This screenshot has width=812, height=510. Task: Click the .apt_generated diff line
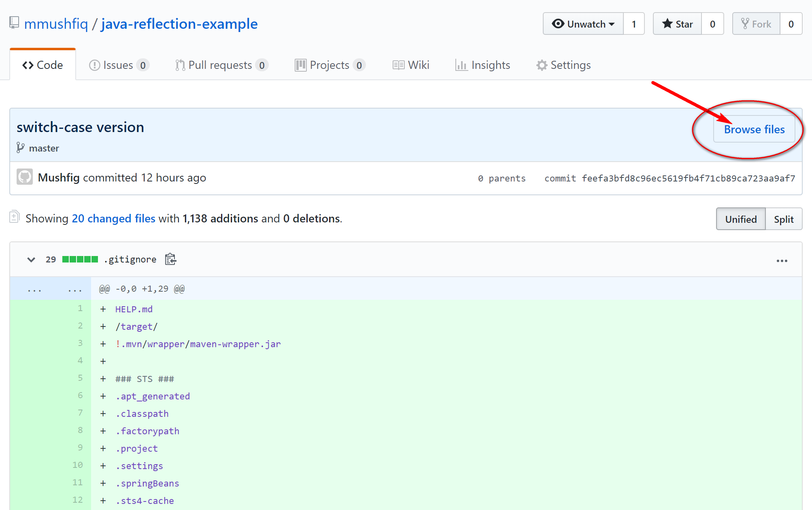[x=446, y=396]
